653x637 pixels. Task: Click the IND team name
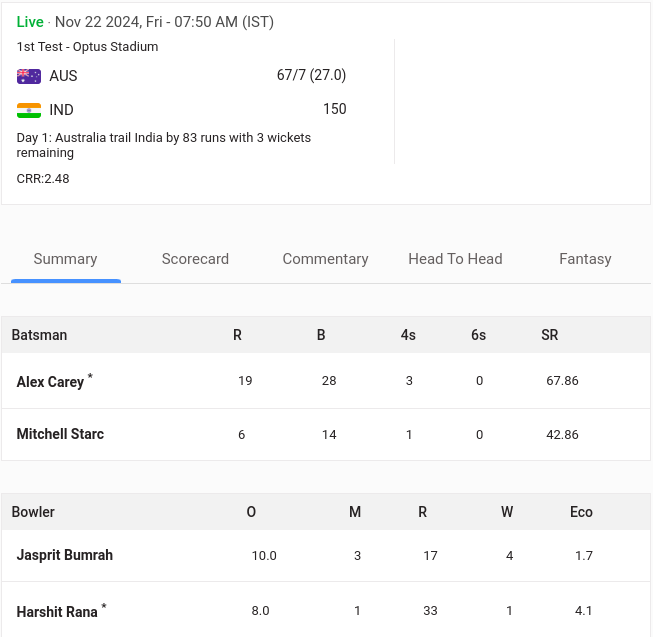(61, 110)
